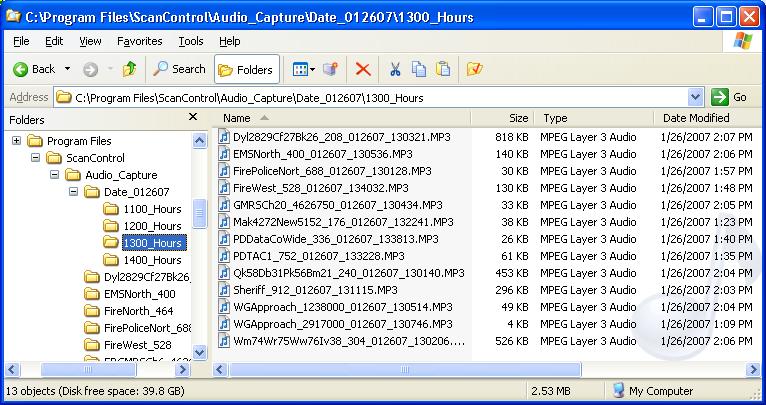Screen dimensions: 766x405
Task: Collapse the Audio_Capture tree node
Action: (55, 175)
